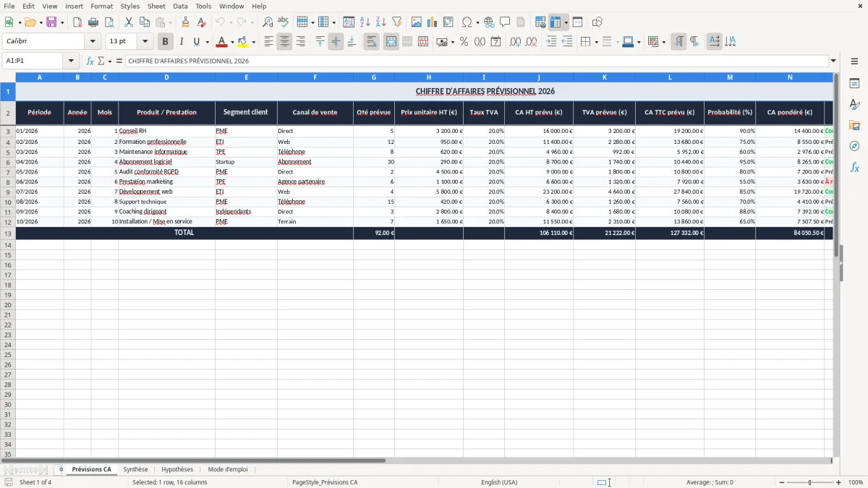Image resolution: width=868 pixels, height=488 pixels.
Task: Open the sidebar Functions panel
Action: pyautogui.click(x=855, y=168)
